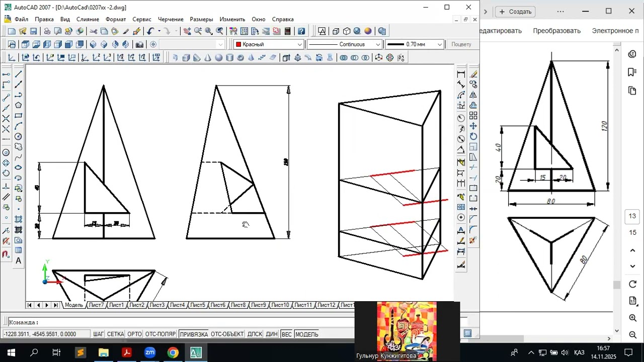Select the Sphere solid tool
This screenshot has width=644, height=362.
click(x=218, y=58)
